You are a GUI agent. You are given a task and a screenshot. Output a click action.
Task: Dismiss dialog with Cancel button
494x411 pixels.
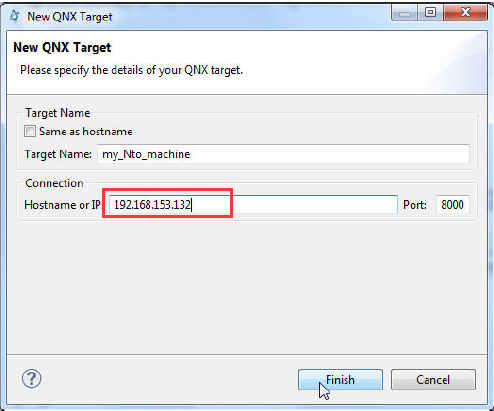[x=433, y=380]
